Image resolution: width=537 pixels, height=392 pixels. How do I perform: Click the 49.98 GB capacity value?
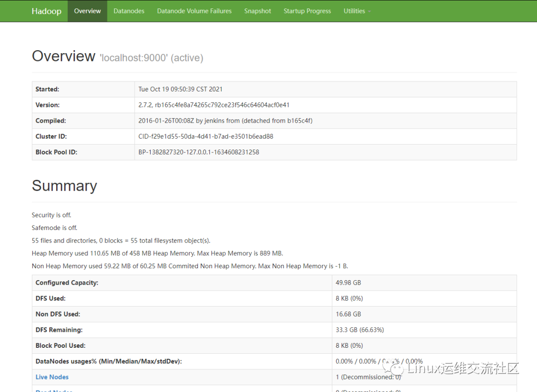point(348,283)
